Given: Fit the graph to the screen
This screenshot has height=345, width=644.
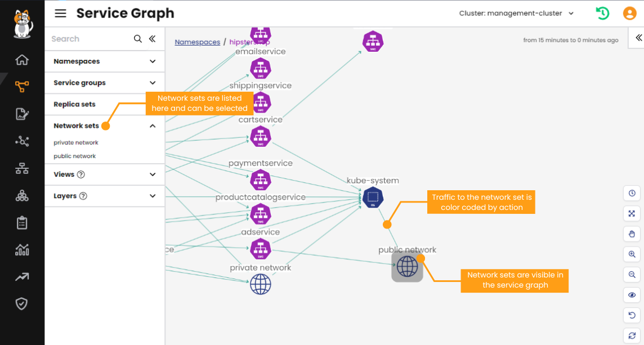Looking at the screenshot, I should coord(631,213).
